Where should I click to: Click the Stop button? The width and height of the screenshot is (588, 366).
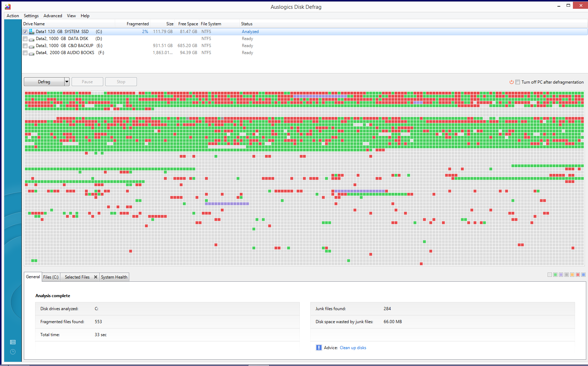point(121,82)
